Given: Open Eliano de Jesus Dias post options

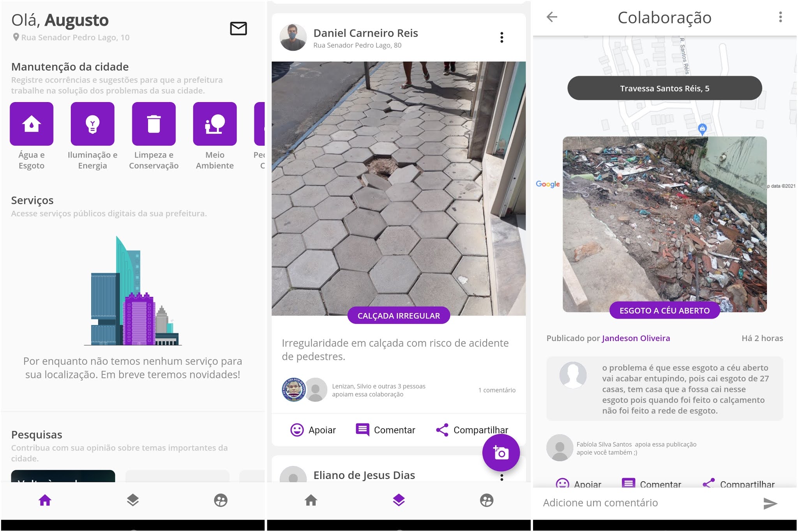Looking at the screenshot, I should point(501,477).
